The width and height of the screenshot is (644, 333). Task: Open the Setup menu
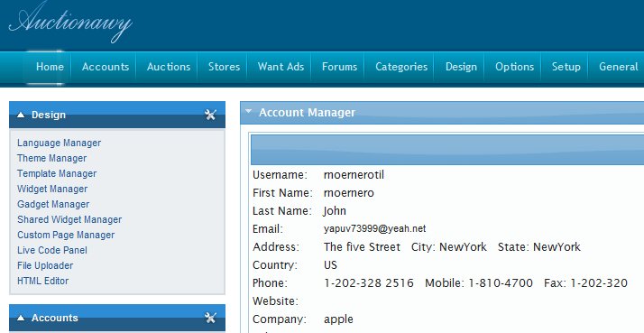pyautogui.click(x=566, y=67)
